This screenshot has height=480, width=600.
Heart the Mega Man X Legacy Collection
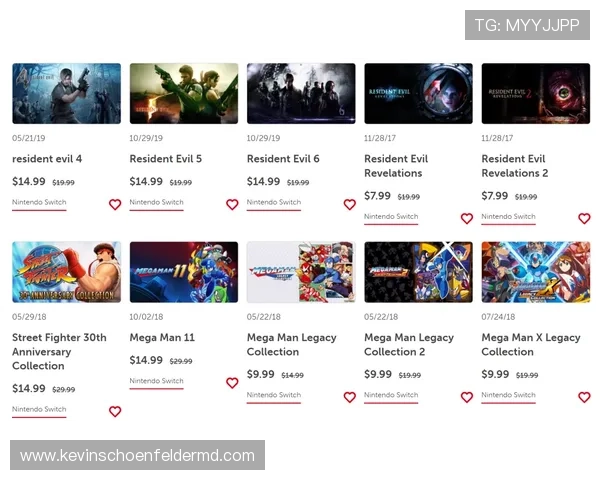point(584,397)
